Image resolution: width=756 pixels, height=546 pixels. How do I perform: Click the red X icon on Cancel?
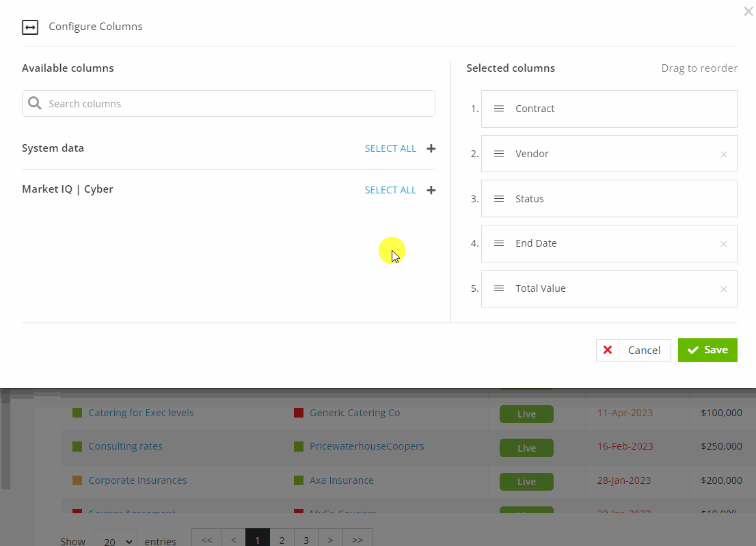tap(608, 350)
